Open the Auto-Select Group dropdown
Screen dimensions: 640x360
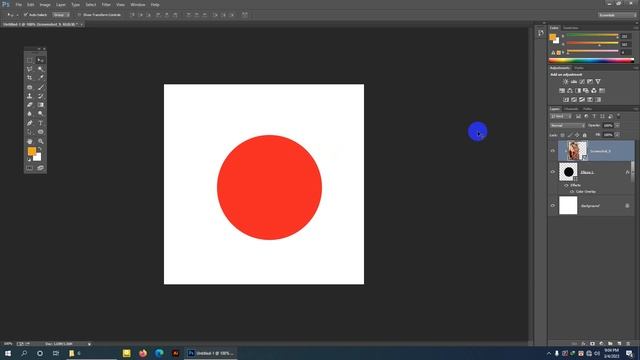tap(61, 15)
